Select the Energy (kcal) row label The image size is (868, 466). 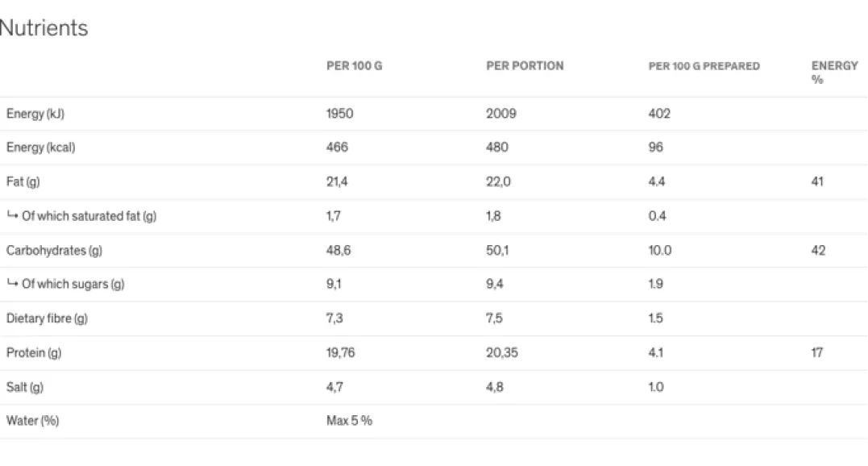41,148
